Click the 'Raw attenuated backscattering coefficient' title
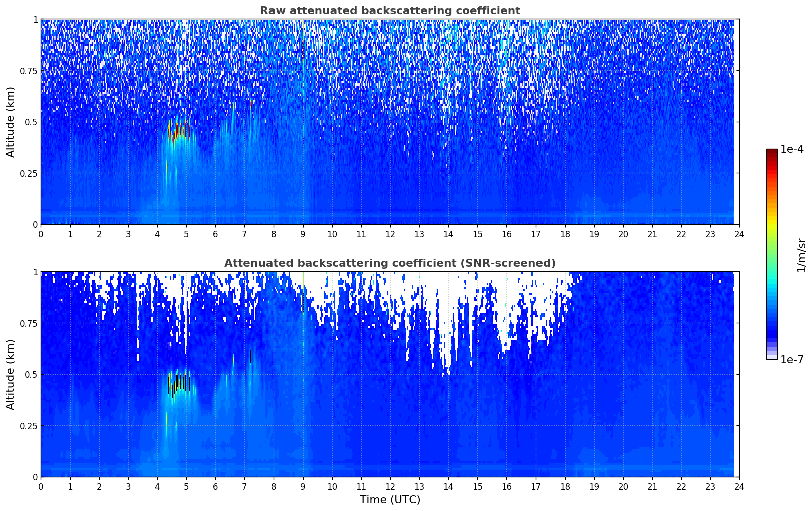 (x=390, y=11)
